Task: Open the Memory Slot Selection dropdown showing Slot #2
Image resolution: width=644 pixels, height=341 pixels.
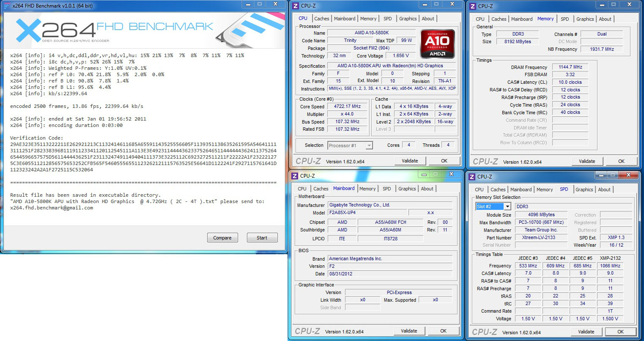Action: click(494, 206)
